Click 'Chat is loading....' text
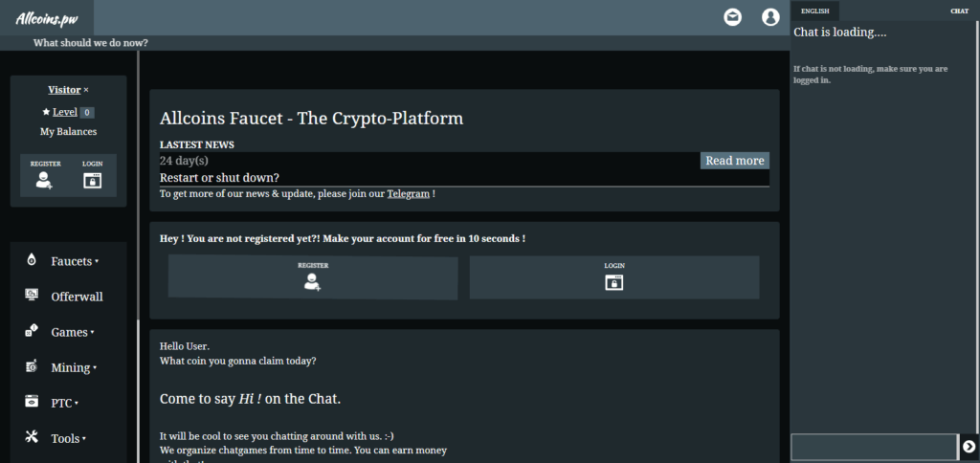 coord(840,33)
